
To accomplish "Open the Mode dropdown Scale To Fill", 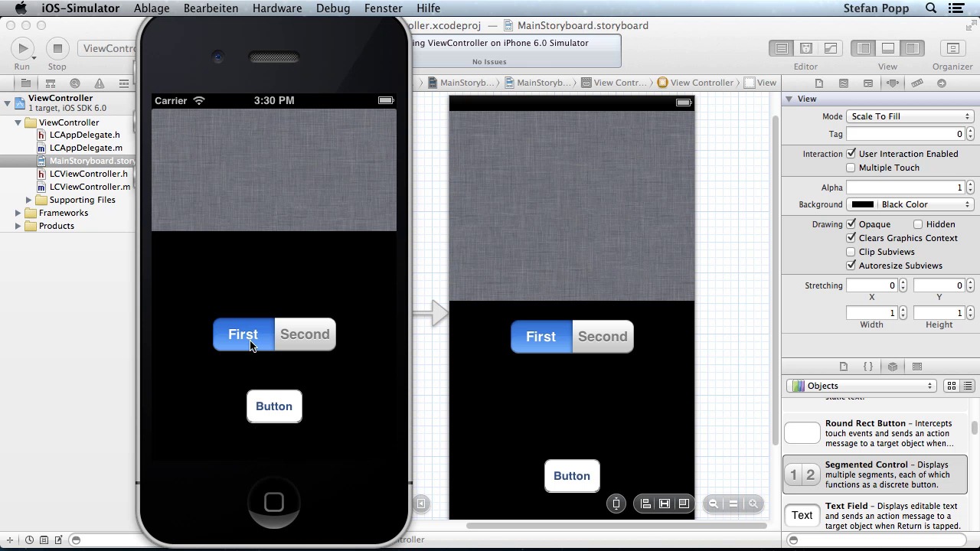I will click(910, 116).
